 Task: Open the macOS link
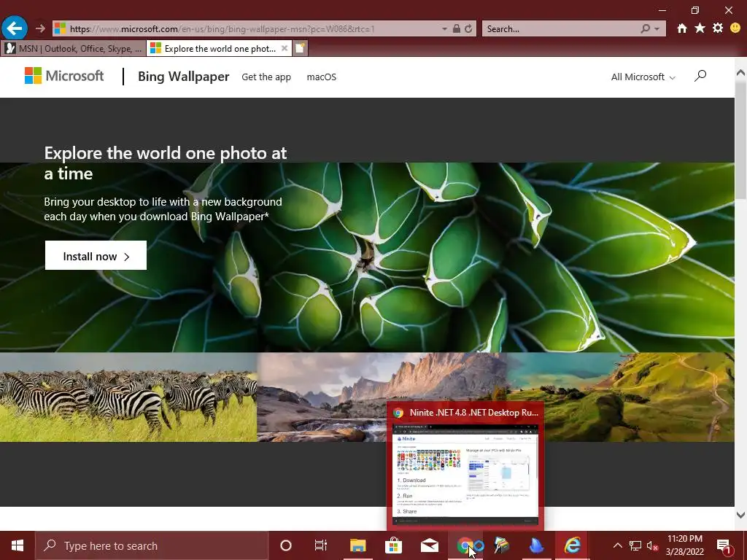(x=322, y=77)
